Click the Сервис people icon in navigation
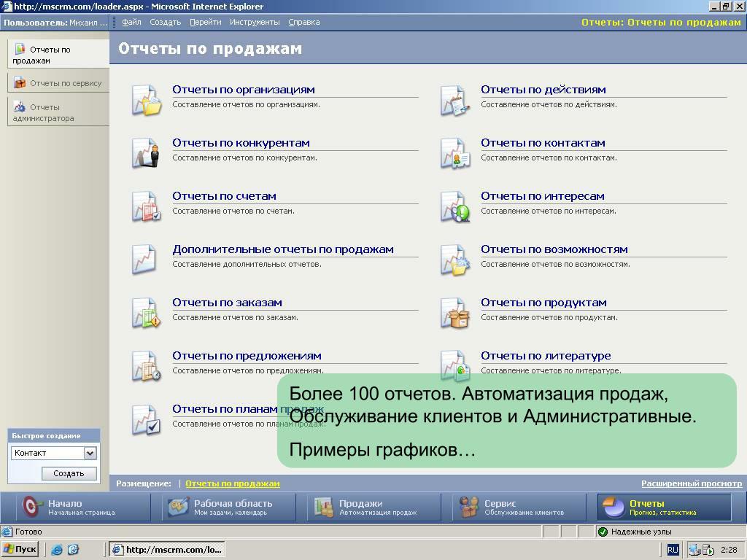This screenshot has height=560, width=747. click(469, 507)
